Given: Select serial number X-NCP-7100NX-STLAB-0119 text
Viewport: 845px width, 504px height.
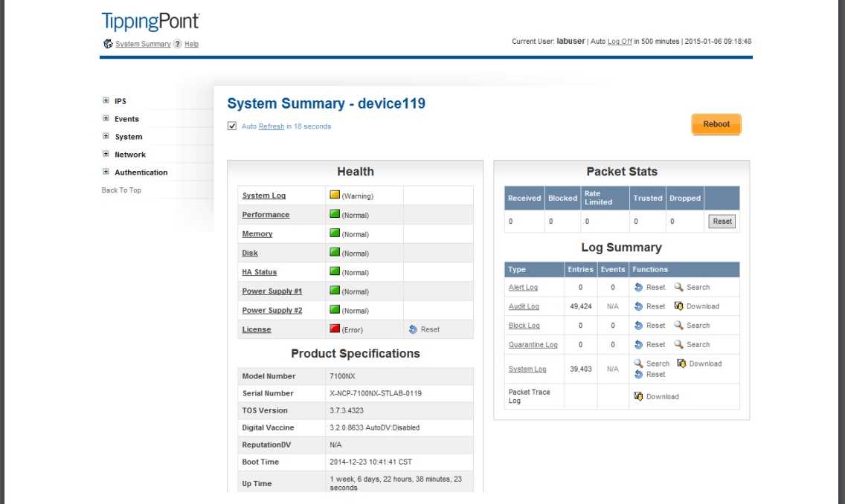Looking at the screenshot, I should tap(376, 394).
